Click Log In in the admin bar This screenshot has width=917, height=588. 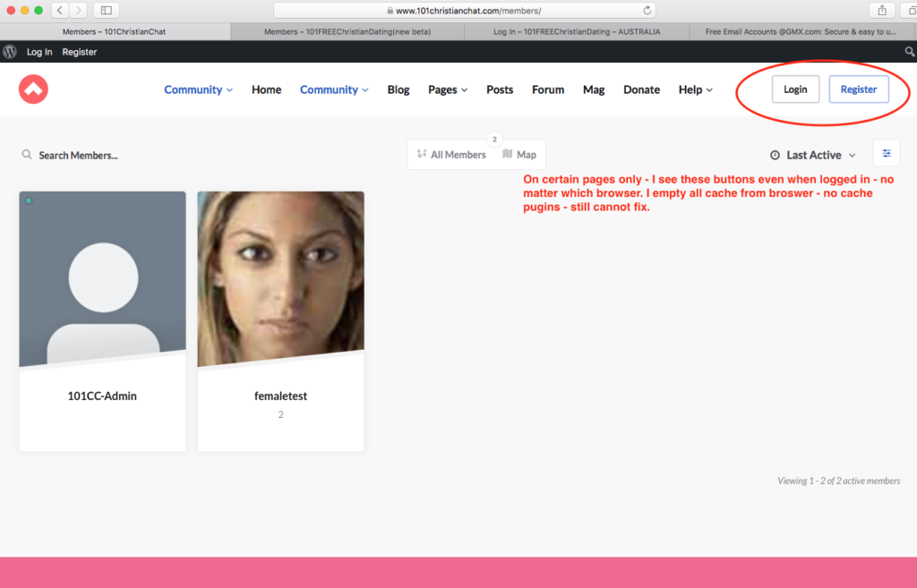39,52
